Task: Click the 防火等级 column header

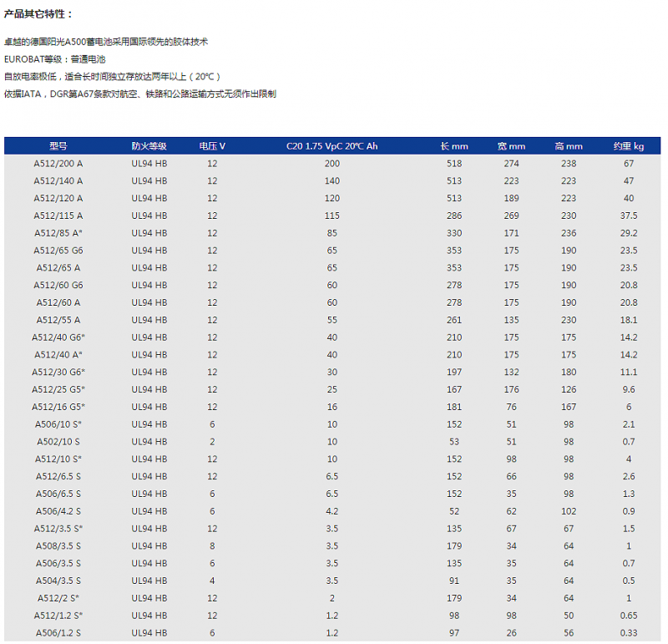Action: 149,146
